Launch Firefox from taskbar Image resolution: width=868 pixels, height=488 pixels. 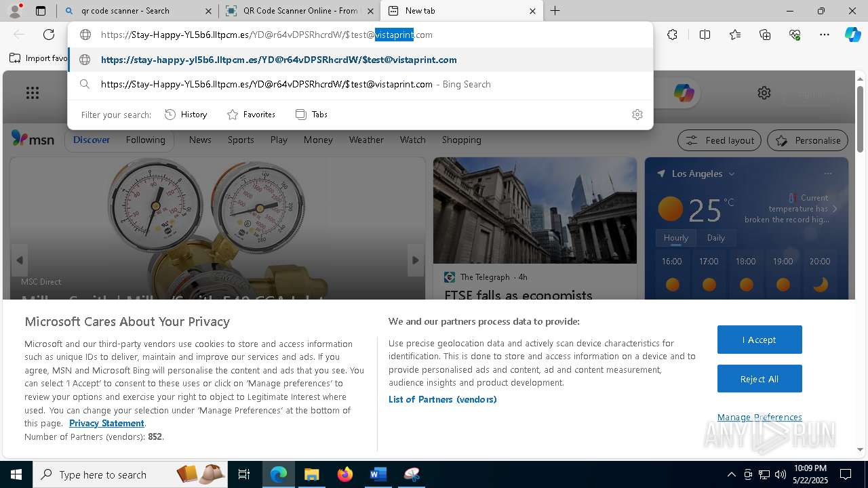tap(345, 474)
